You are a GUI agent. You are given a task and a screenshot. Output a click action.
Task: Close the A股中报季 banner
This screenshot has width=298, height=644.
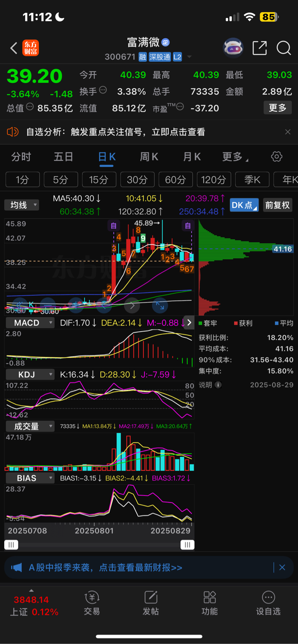[x=282, y=568]
